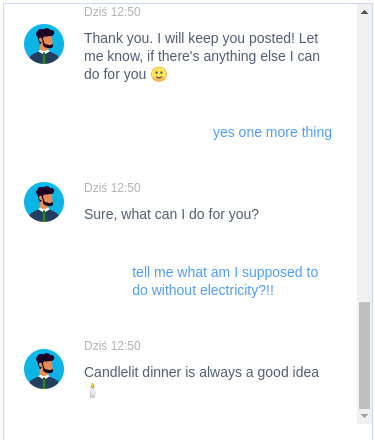The width and height of the screenshot is (375, 440).
Task: Click 'Sure, what can I do for you?' message
Action: [x=171, y=214]
